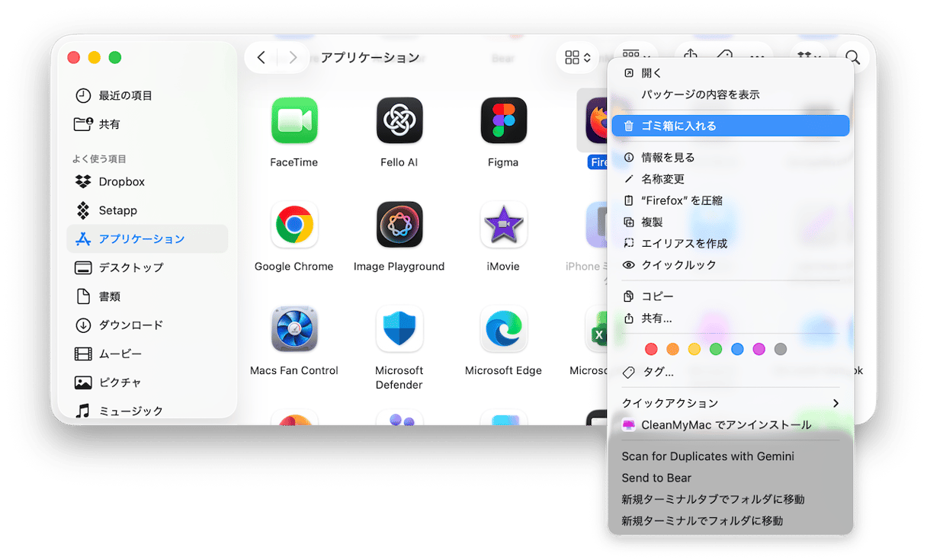
Task: Select the Google Chrome app icon
Action: coord(294,225)
